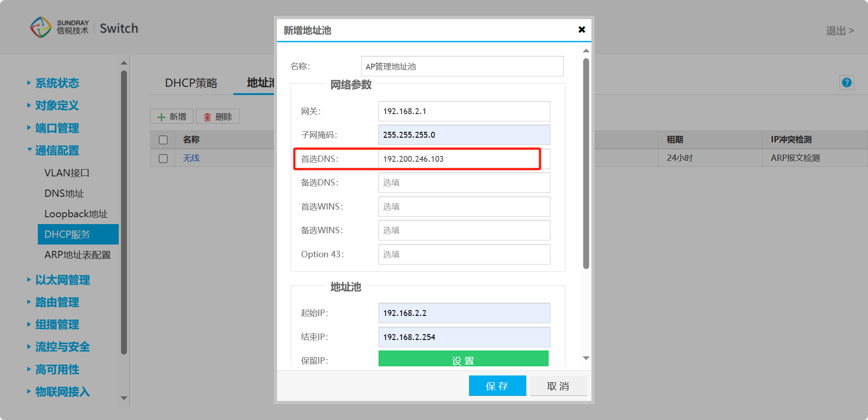Expand the 系统状态 menu
The height and width of the screenshot is (420, 868).
click(x=57, y=83)
